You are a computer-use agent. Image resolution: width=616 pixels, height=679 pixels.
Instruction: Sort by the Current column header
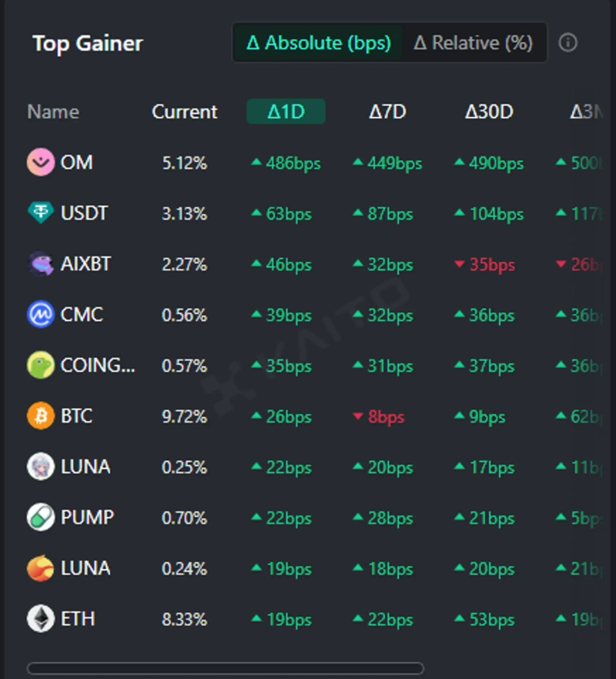click(x=185, y=112)
